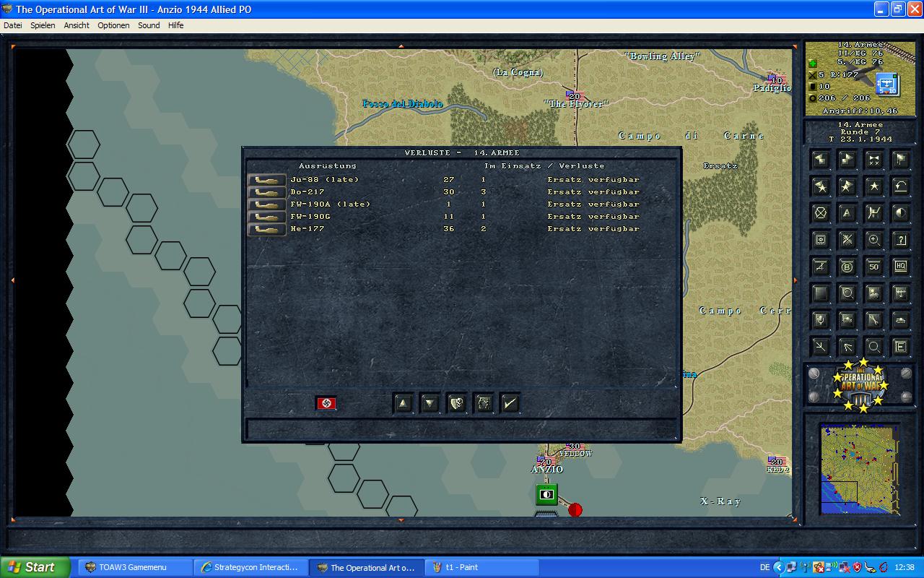The width and height of the screenshot is (924, 578).
Task: Click the Ausrüstung column header
Action: (328, 166)
